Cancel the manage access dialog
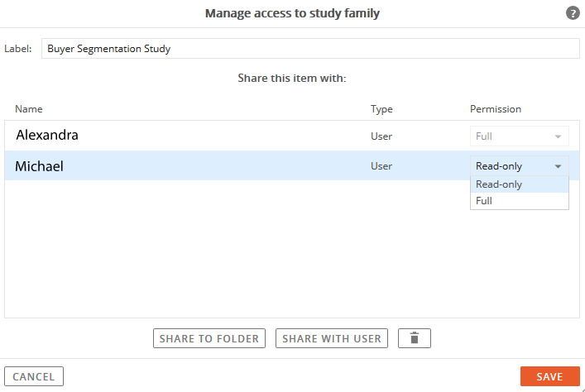 point(34,376)
